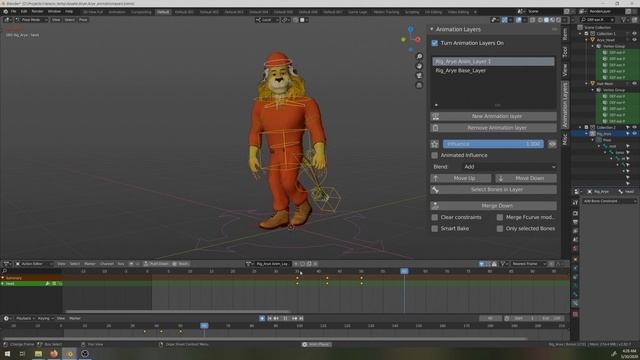Open the File menu
Screen dimensions: 640x360
13,11
